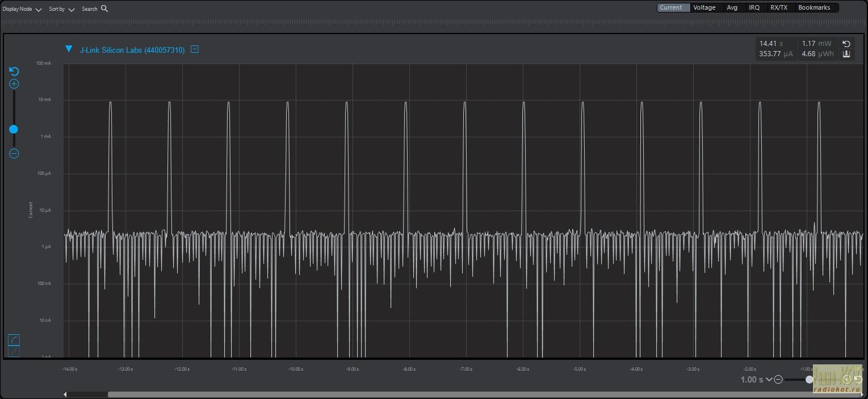This screenshot has width=868, height=399.
Task: Click the vertical zoom slider handle
Action: (14, 129)
